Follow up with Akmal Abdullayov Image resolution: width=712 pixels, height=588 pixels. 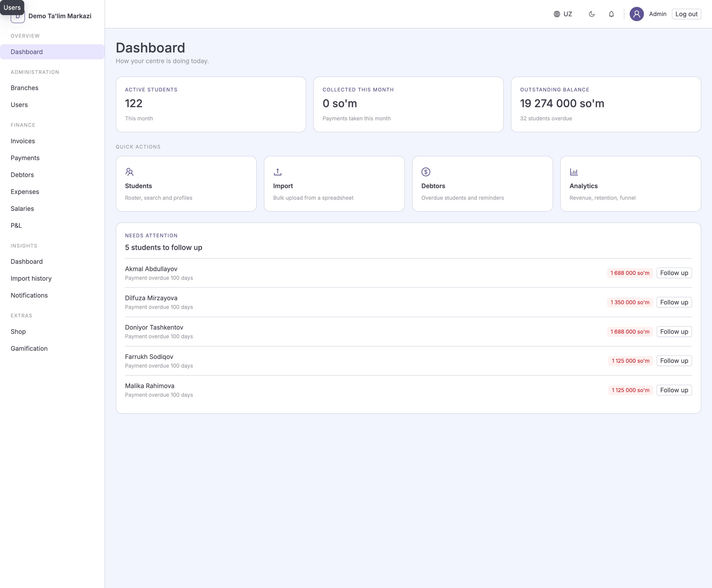pos(674,273)
